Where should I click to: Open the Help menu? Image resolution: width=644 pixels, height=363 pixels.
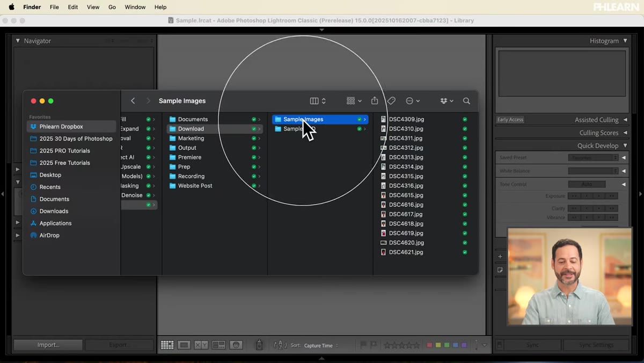tap(160, 7)
